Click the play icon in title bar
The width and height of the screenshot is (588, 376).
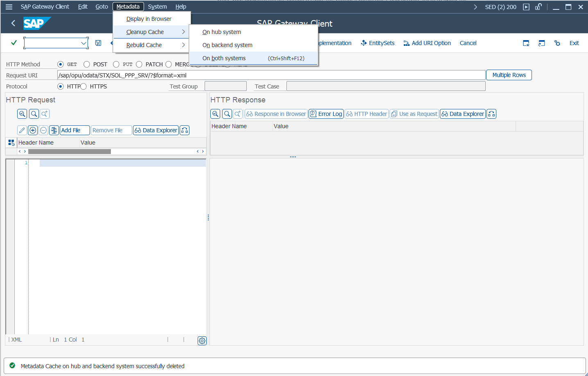[x=526, y=7]
